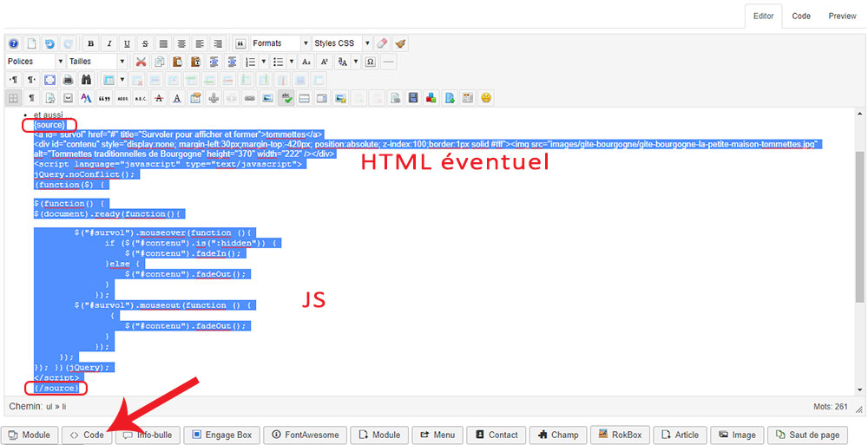Insert a horizontal rule
Viewport: 868px width, 445px height.
[x=389, y=62]
